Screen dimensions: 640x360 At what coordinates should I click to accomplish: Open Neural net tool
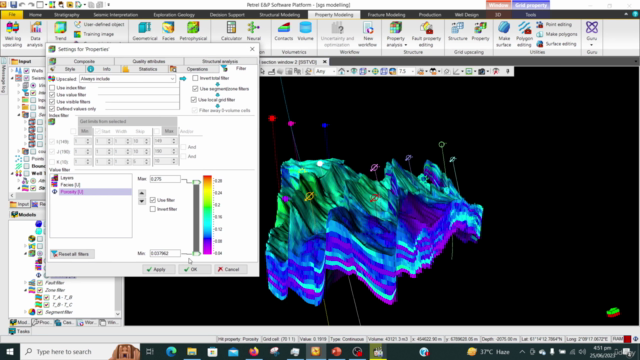point(253,31)
